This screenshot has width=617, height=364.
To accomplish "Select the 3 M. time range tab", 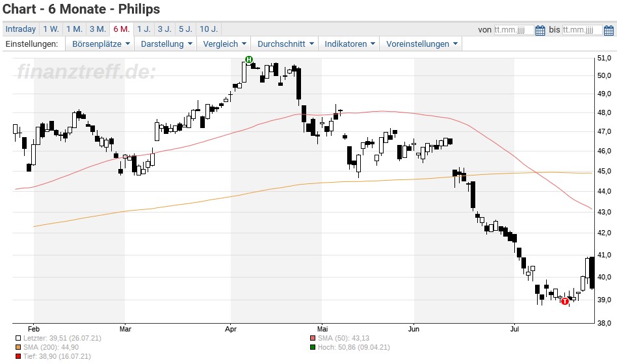I will click(98, 29).
